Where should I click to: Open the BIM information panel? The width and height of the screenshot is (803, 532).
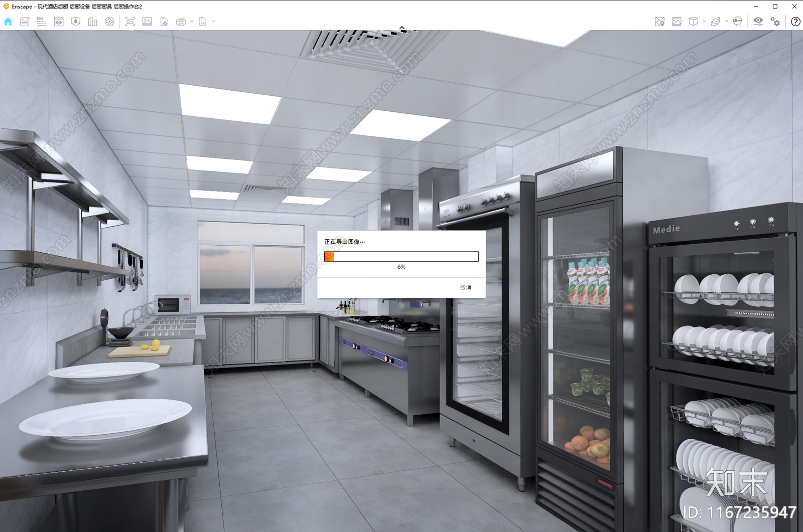click(42, 22)
